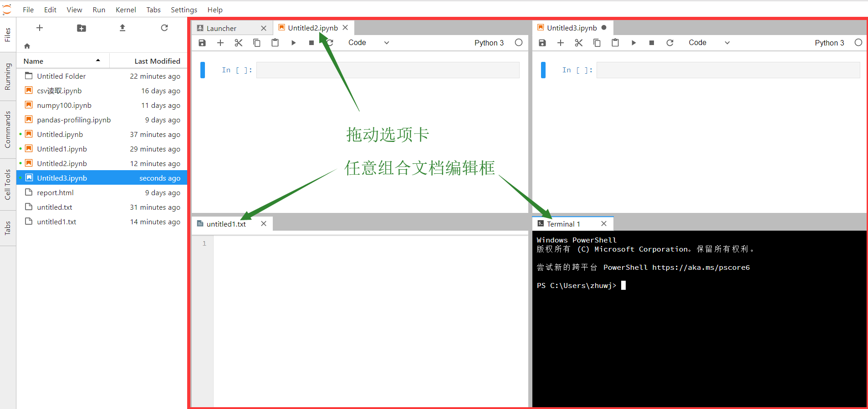This screenshot has height=409, width=868.
Task: Open the Edit menu
Action: click(50, 10)
